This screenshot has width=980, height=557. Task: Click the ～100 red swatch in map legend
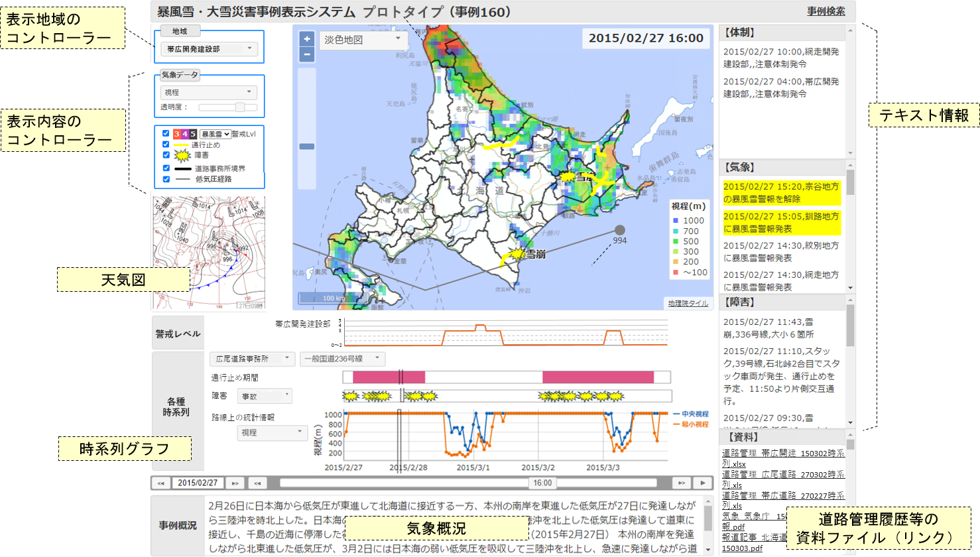pos(676,273)
